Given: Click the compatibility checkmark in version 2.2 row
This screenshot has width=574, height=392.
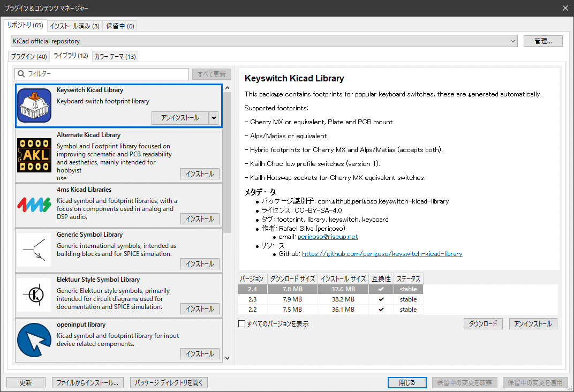Looking at the screenshot, I should [381, 310].
